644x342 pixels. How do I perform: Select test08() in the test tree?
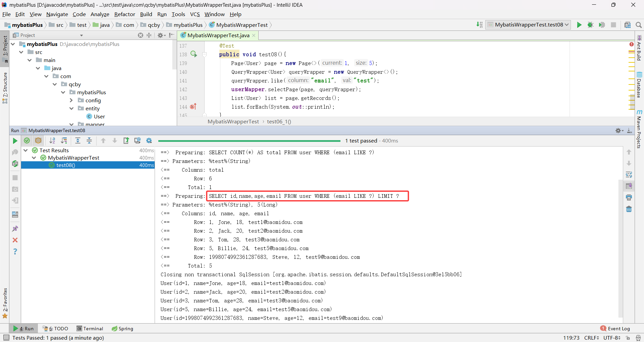(x=88, y=165)
